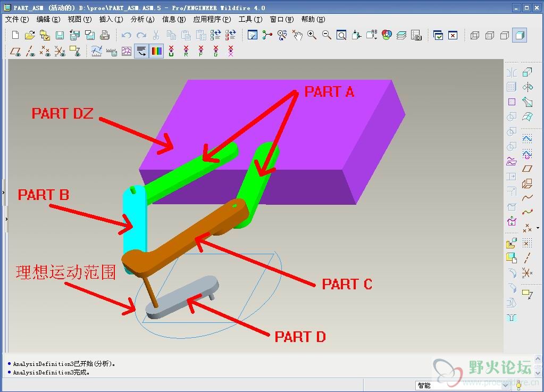Screen dimensions: 544x392
Task: Activate the Zoom Out magnifier
Action: click(x=327, y=35)
